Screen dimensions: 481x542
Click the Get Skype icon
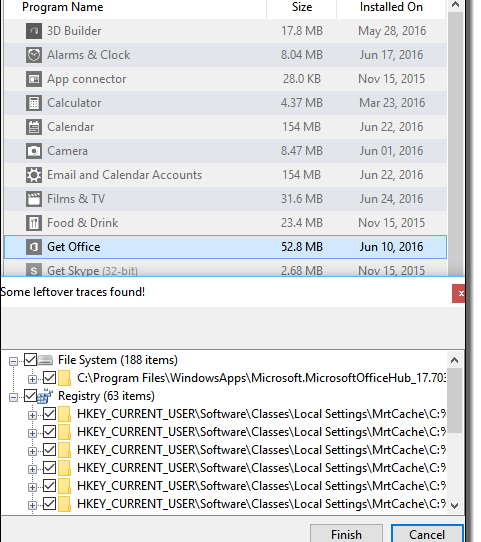click(34, 270)
